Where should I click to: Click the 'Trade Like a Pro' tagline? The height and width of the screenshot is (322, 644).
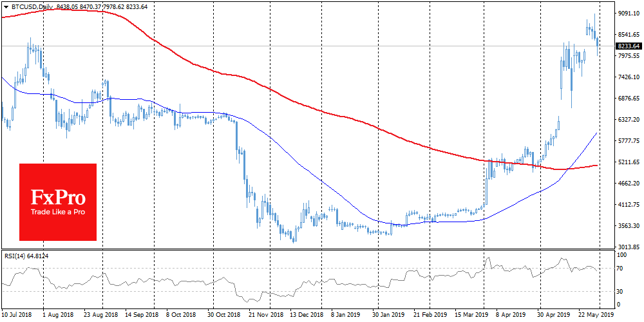(58, 212)
